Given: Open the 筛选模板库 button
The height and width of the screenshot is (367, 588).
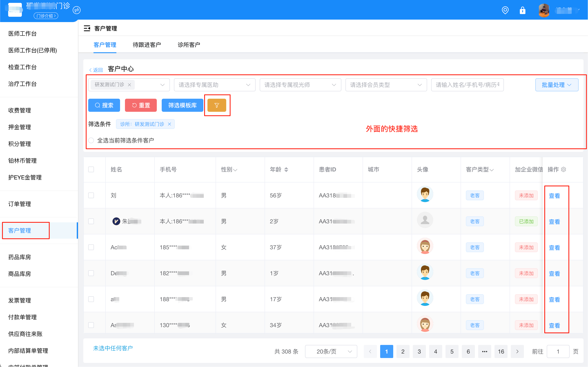Looking at the screenshot, I should pyautogui.click(x=182, y=105).
